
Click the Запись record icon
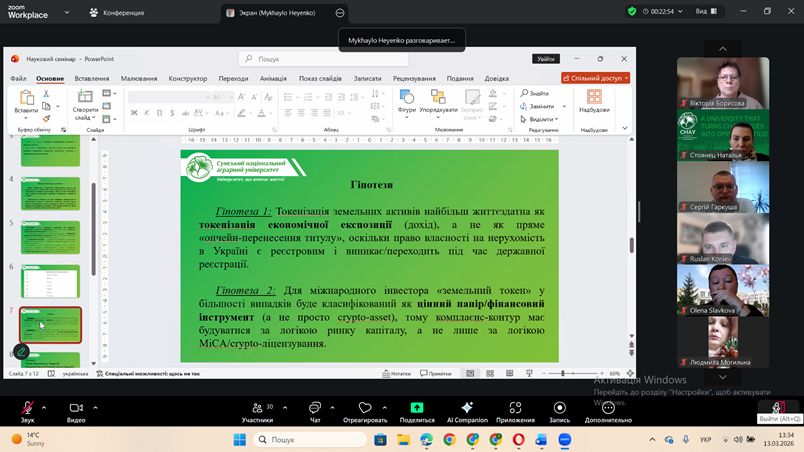click(x=559, y=408)
